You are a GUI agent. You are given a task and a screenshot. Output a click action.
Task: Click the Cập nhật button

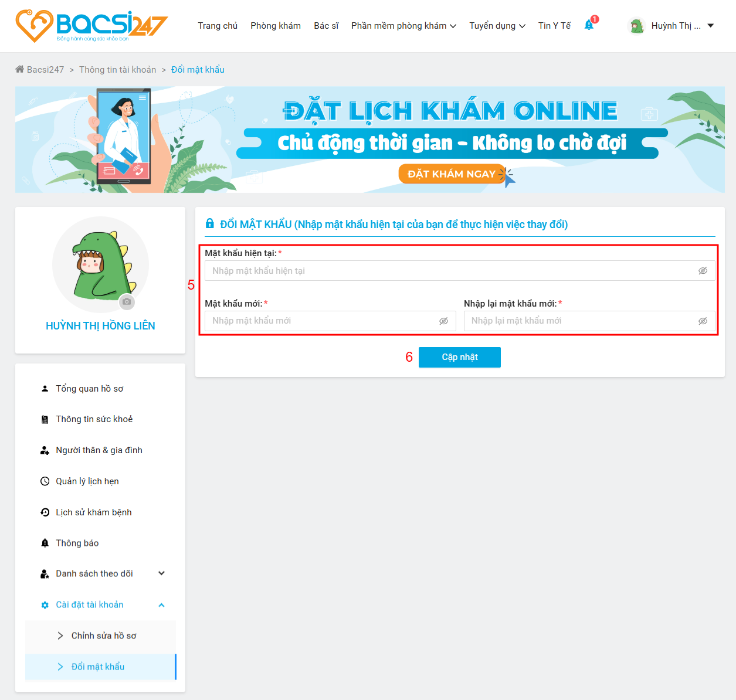(460, 357)
